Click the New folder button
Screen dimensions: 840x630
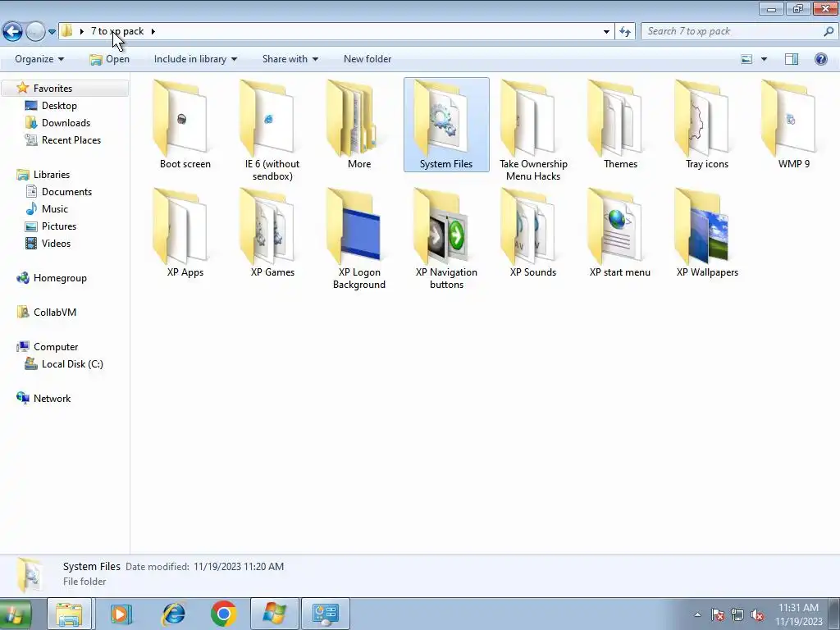[367, 59]
